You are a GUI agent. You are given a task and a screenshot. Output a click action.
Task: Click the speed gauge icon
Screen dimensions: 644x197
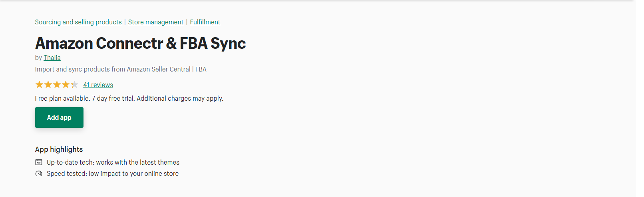[39, 173]
